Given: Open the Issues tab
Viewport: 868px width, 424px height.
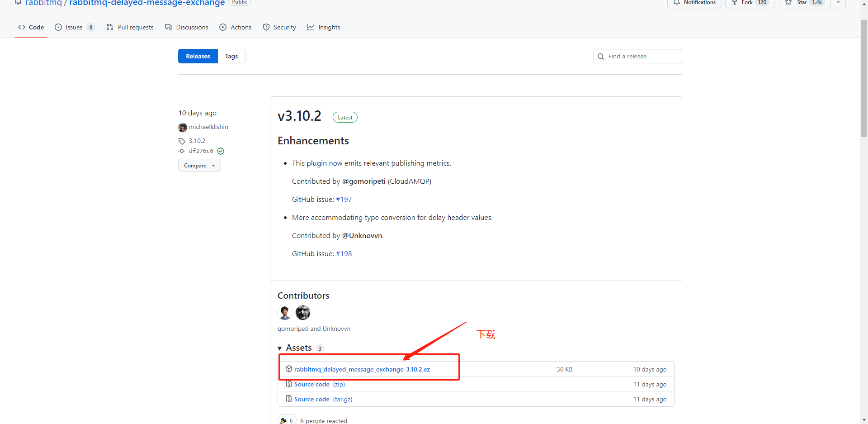Looking at the screenshot, I should [75, 27].
